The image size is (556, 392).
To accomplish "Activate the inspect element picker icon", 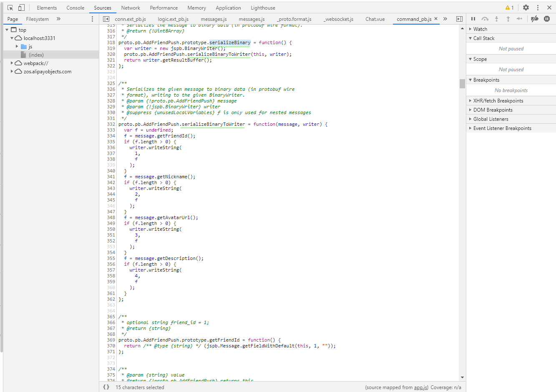I will tap(10, 8).
